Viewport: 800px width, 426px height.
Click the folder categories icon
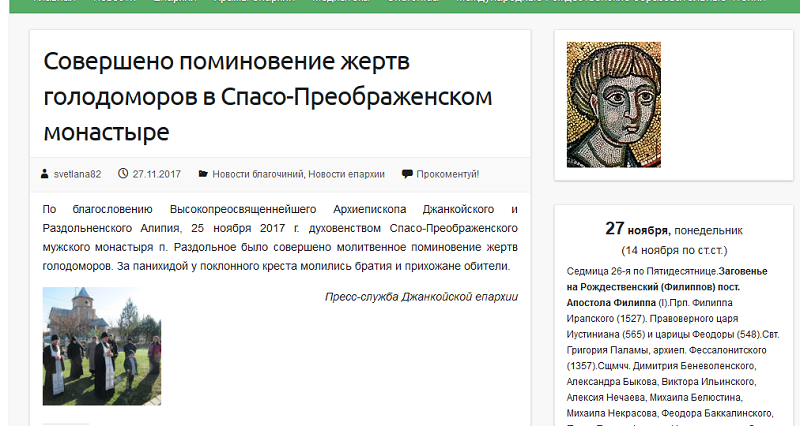(x=203, y=174)
